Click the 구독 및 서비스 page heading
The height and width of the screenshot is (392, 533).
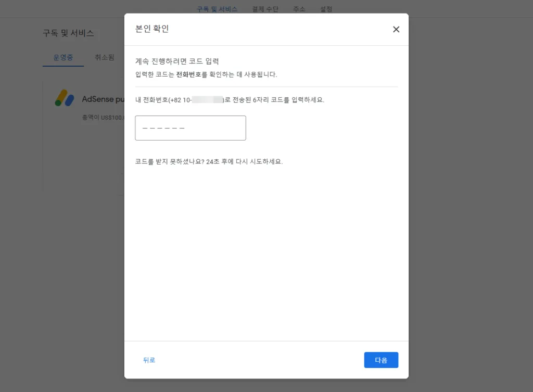68,33
